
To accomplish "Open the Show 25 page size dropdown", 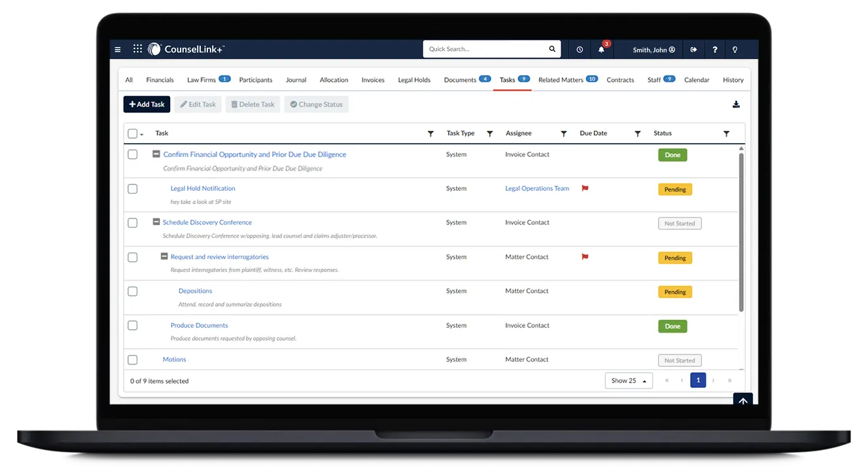I will [628, 380].
